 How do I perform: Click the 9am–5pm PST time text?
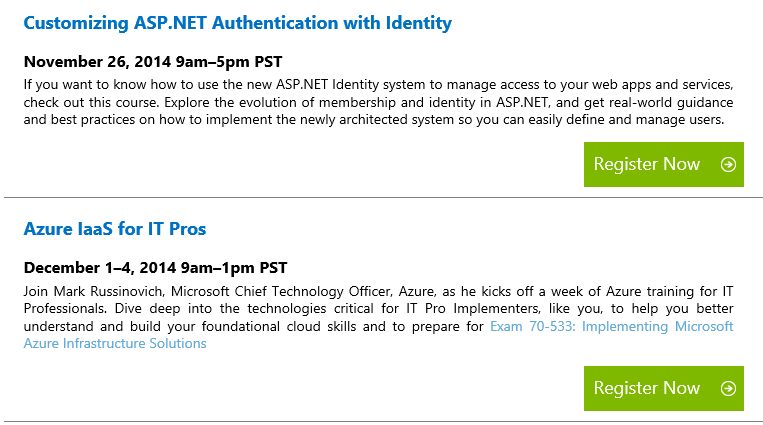[x=229, y=62]
